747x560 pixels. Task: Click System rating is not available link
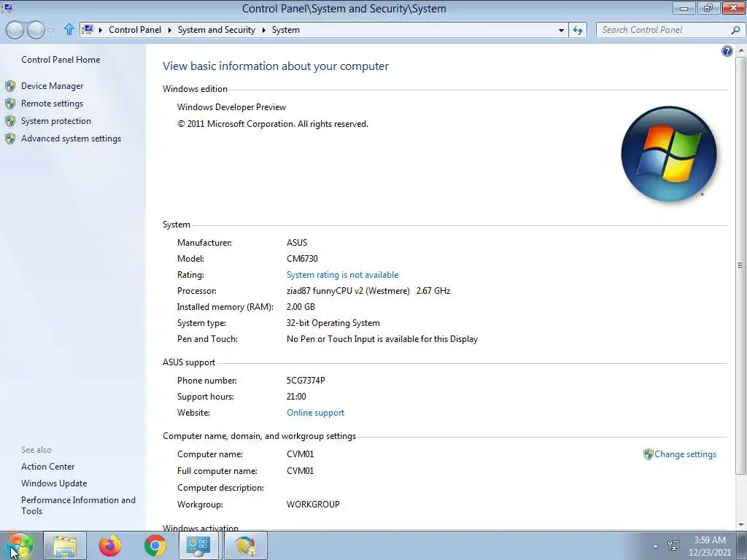[342, 275]
